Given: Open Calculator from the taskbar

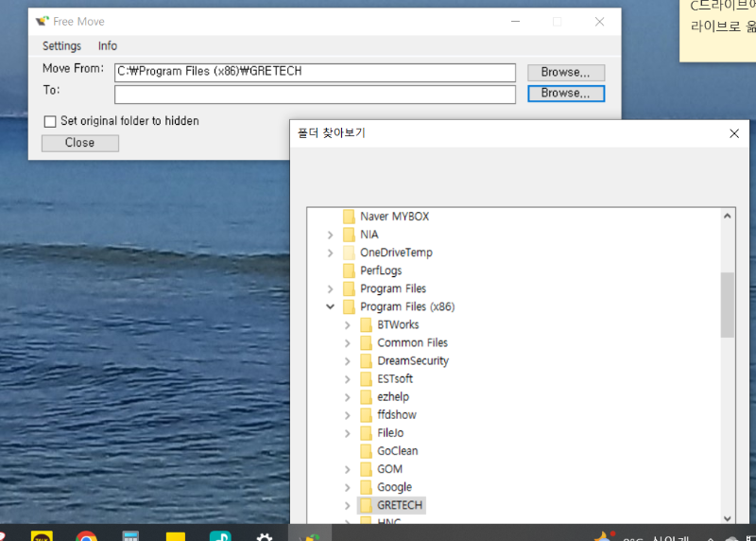Looking at the screenshot, I should [x=130, y=535].
